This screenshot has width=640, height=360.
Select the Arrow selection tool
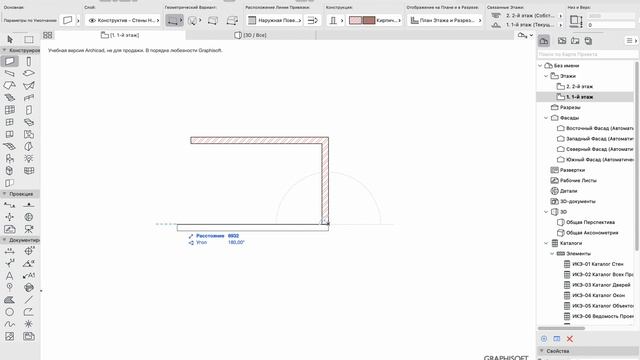[10, 39]
